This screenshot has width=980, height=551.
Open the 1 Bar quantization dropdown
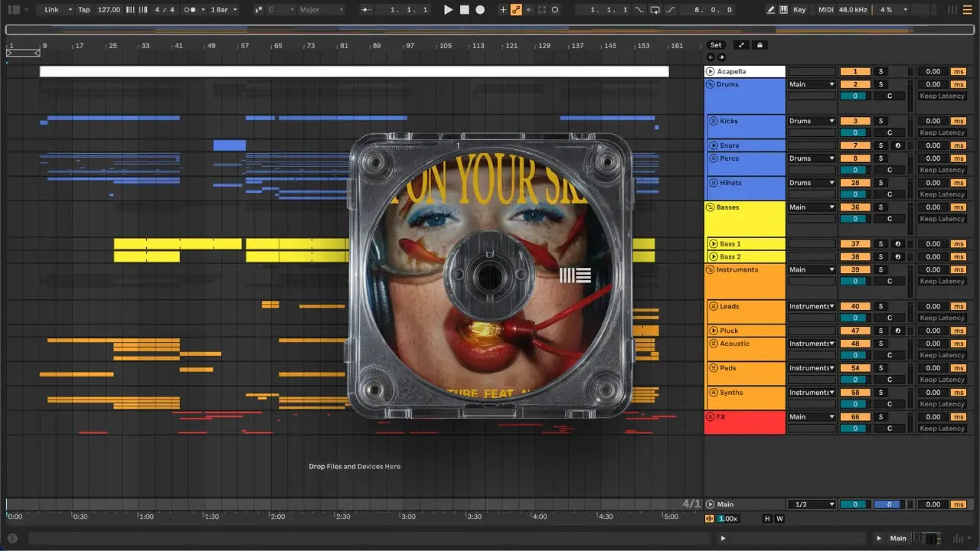(224, 10)
